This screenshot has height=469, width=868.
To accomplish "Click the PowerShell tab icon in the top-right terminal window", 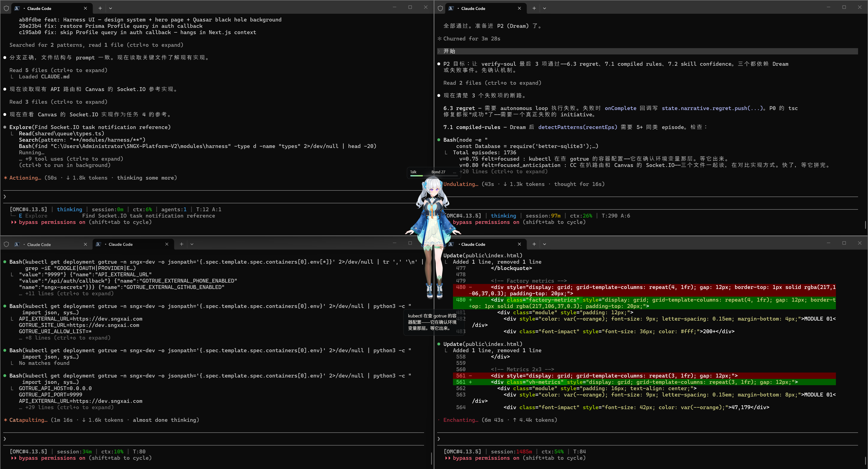I will [451, 8].
